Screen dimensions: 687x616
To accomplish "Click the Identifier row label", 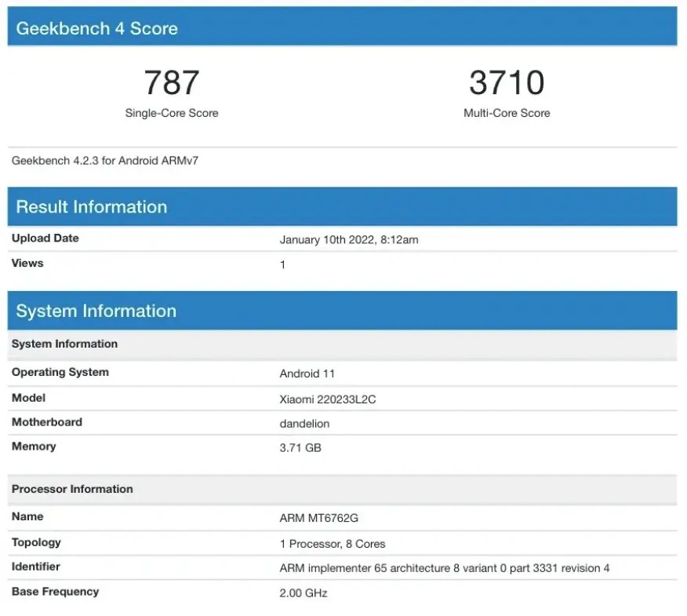I will click(36, 567).
